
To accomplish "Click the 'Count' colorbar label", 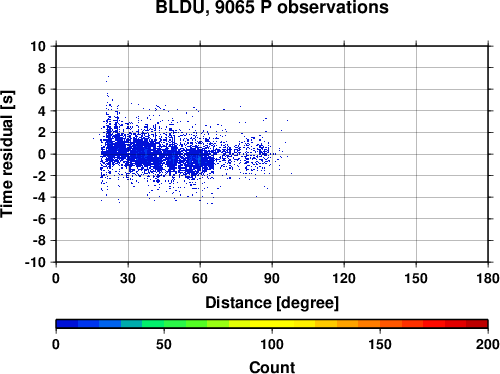I will (272, 367).
